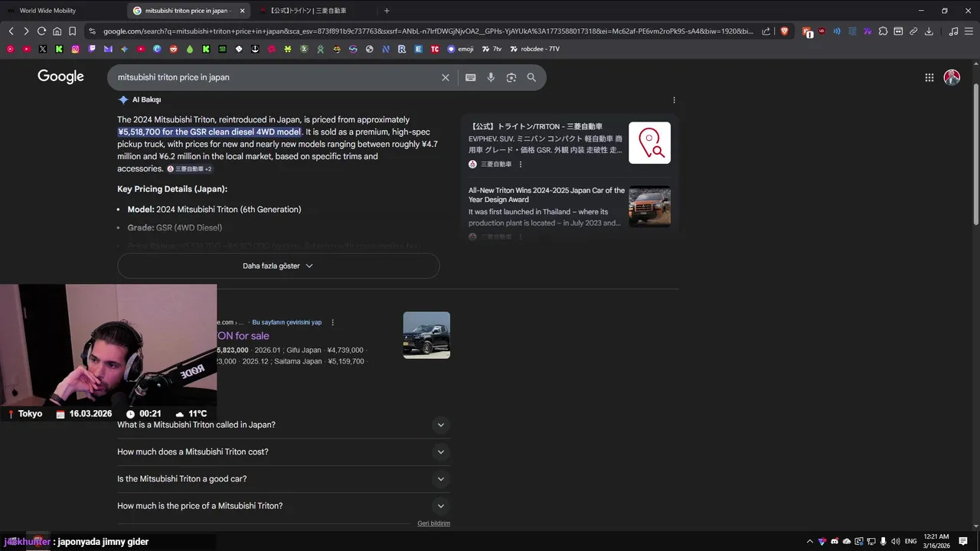Clear the Google search box with X
The height and width of the screenshot is (551, 980).
445,77
